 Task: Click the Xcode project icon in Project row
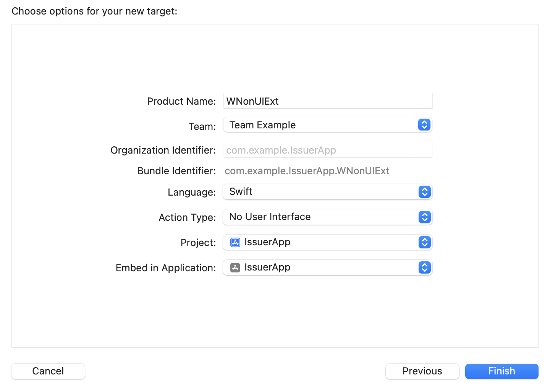click(x=235, y=242)
